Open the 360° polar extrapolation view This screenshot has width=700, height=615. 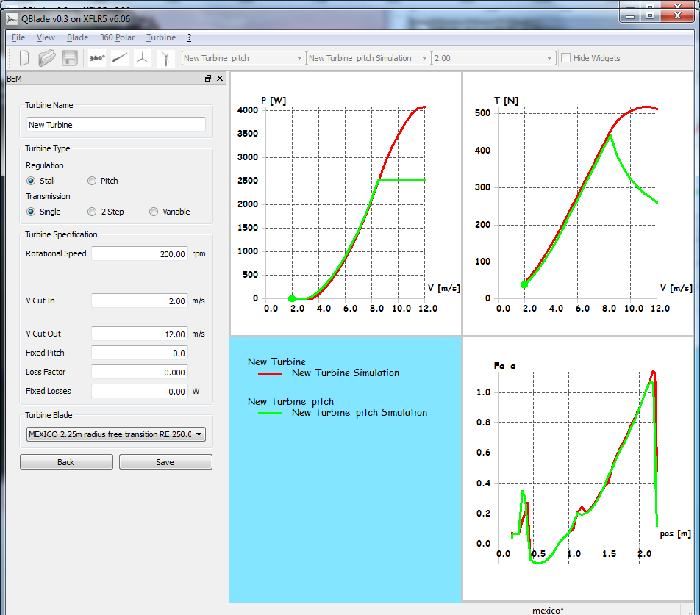pos(97,58)
